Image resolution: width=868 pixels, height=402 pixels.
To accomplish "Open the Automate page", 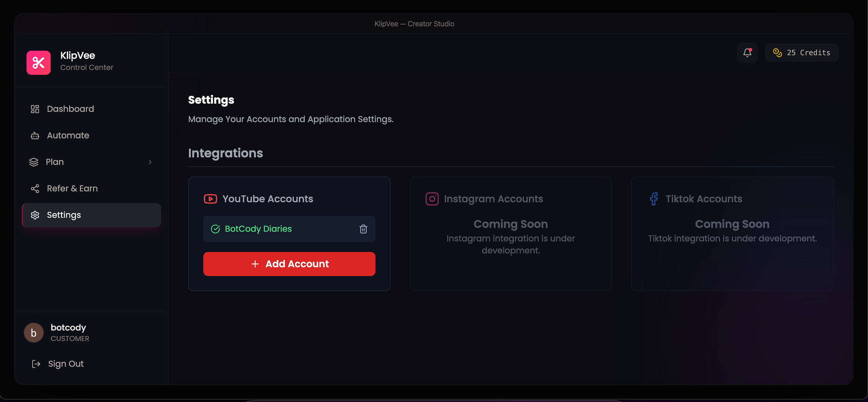I will 92,135.
